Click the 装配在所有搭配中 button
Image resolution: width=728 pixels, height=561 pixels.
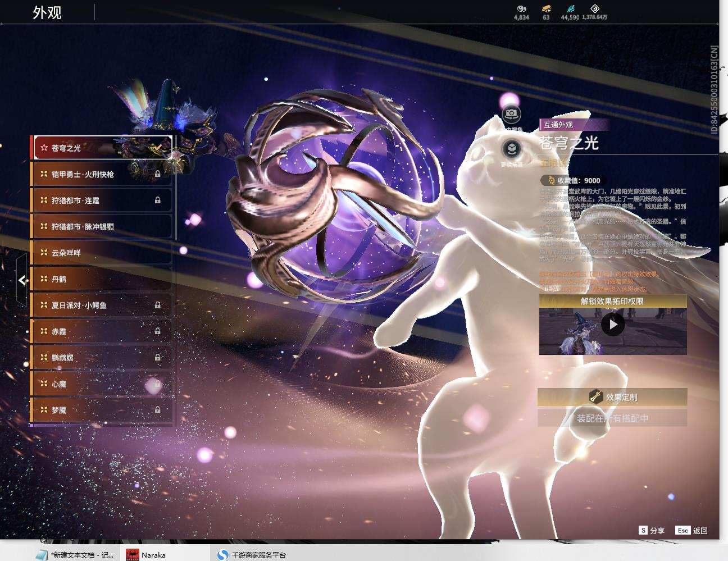[x=612, y=418]
